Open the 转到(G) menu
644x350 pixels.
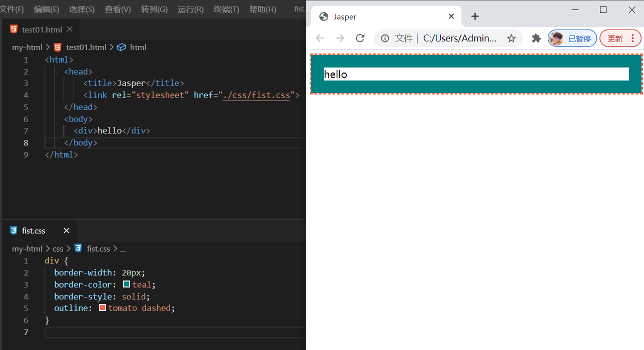(154, 9)
